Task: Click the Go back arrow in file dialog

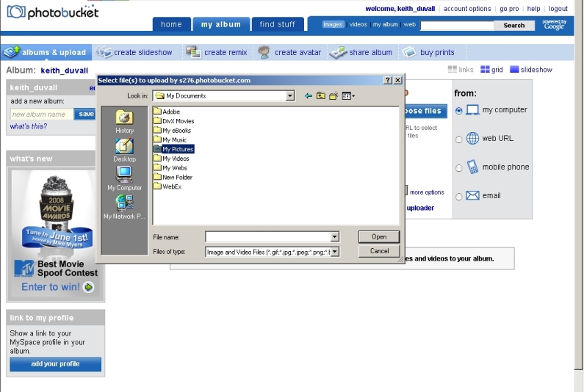Action: pos(309,95)
